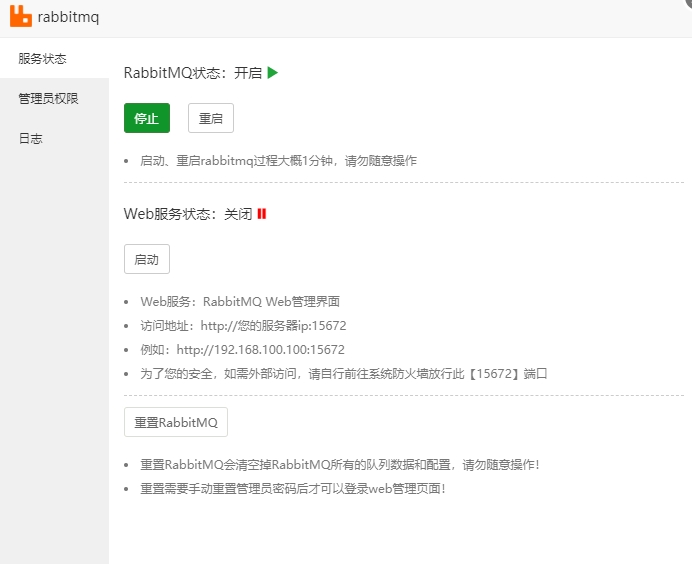Screen dimensions: 692x564
Task: Click the warning about 重置RabbitMQ会清空掉 data
Action: (340, 465)
